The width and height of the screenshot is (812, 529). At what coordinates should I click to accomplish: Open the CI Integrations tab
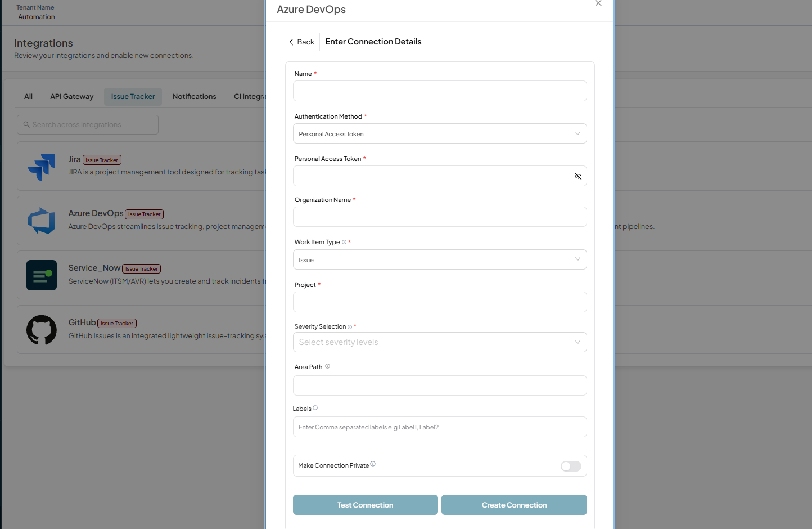[249, 96]
